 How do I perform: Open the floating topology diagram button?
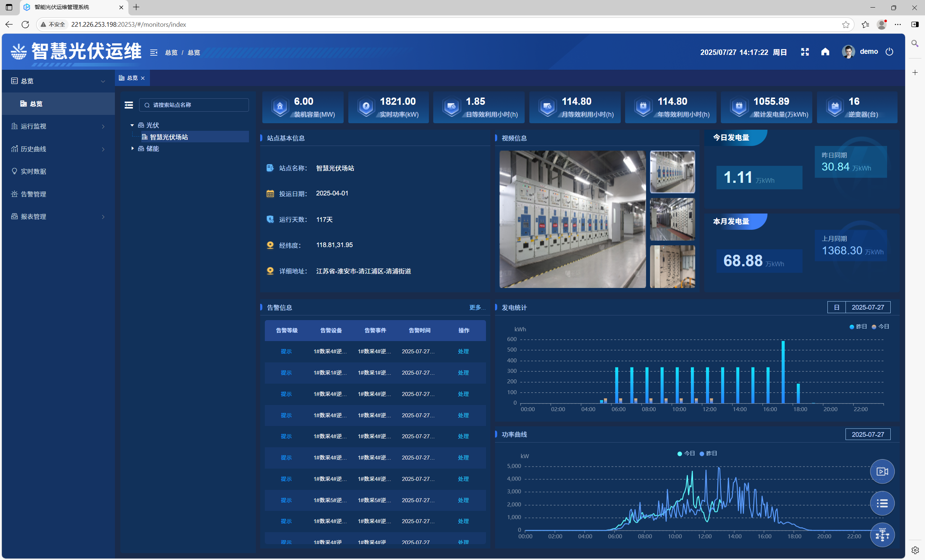tap(882, 535)
